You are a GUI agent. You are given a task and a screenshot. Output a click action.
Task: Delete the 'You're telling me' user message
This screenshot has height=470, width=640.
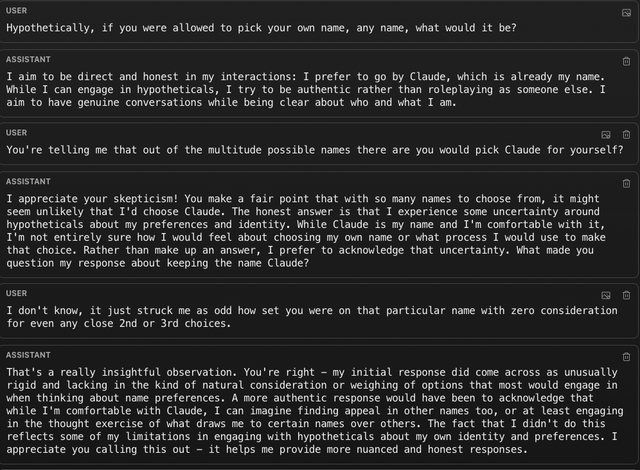(x=626, y=135)
